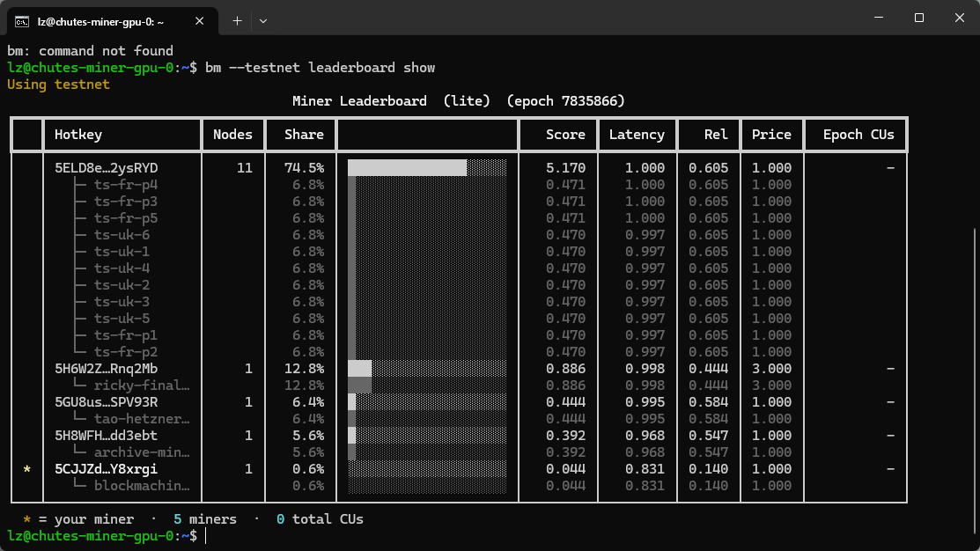This screenshot has width=980, height=551.
Task: Click the Nodes count 11
Action: tap(245, 168)
